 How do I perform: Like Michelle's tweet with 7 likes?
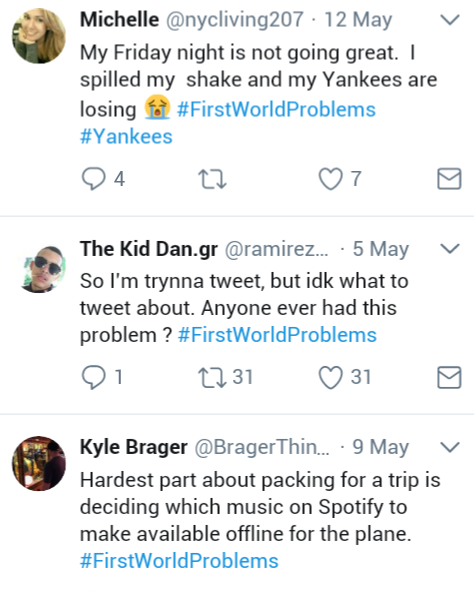click(x=330, y=179)
